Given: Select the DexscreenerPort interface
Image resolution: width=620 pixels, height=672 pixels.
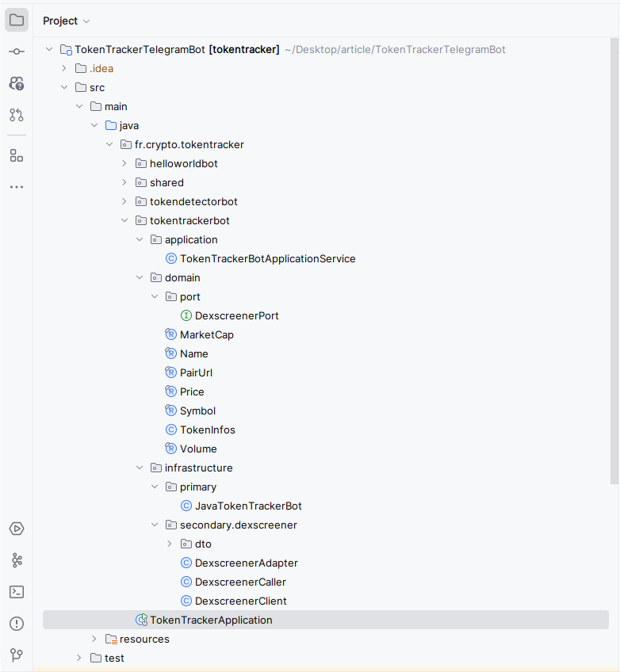Looking at the screenshot, I should [236, 316].
